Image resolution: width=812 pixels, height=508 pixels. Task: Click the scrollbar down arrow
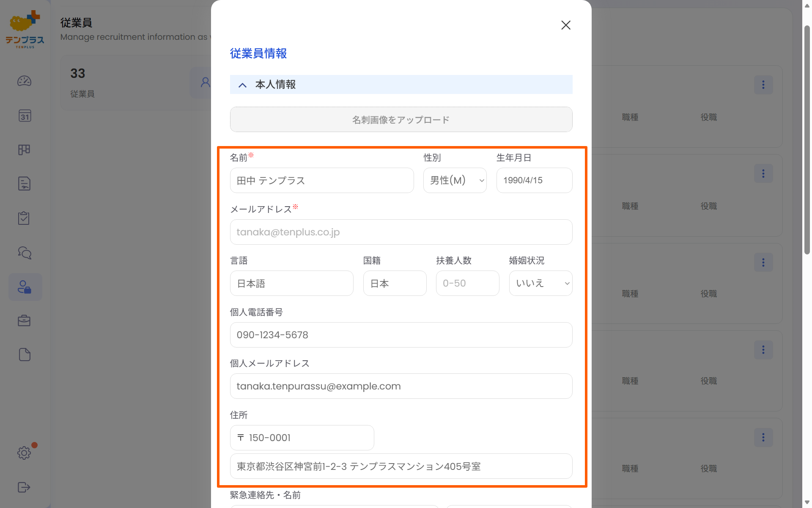coord(807,502)
